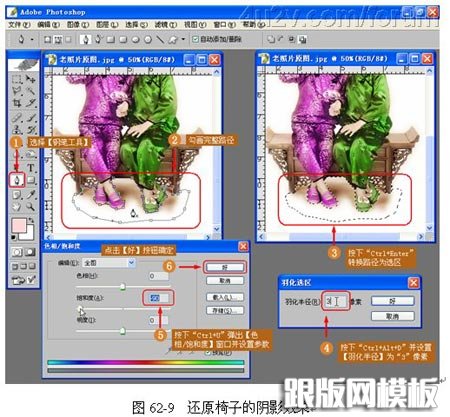The height and width of the screenshot is (417, 450).
Task: Click 取消 in the feather selection dialog
Action: click(393, 316)
